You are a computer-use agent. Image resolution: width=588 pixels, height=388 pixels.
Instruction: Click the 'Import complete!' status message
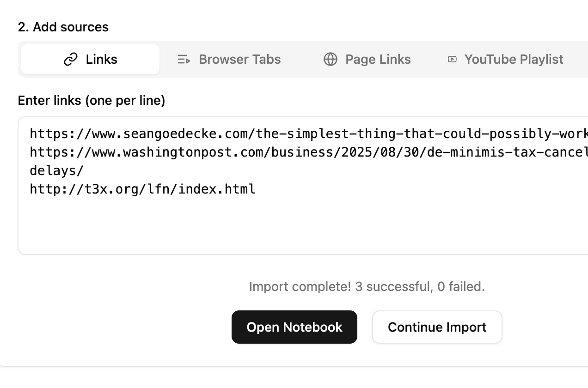coord(300,287)
